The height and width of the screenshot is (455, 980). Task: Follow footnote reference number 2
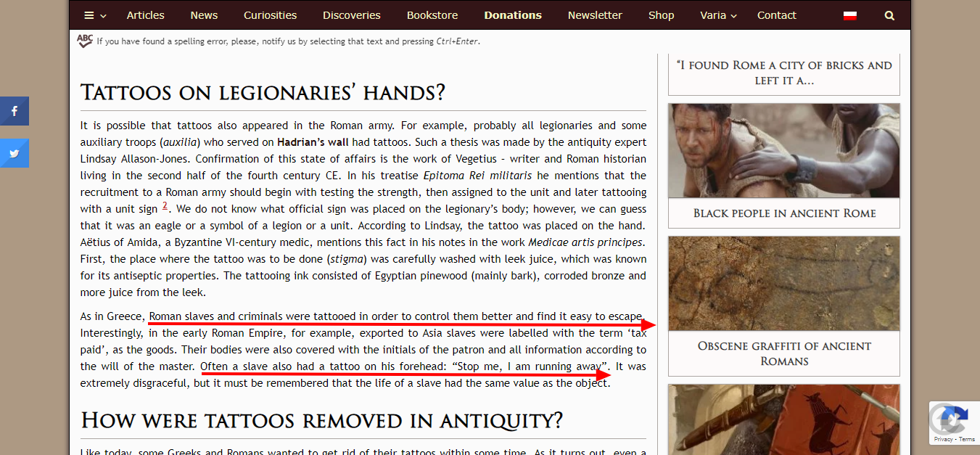[165, 206]
